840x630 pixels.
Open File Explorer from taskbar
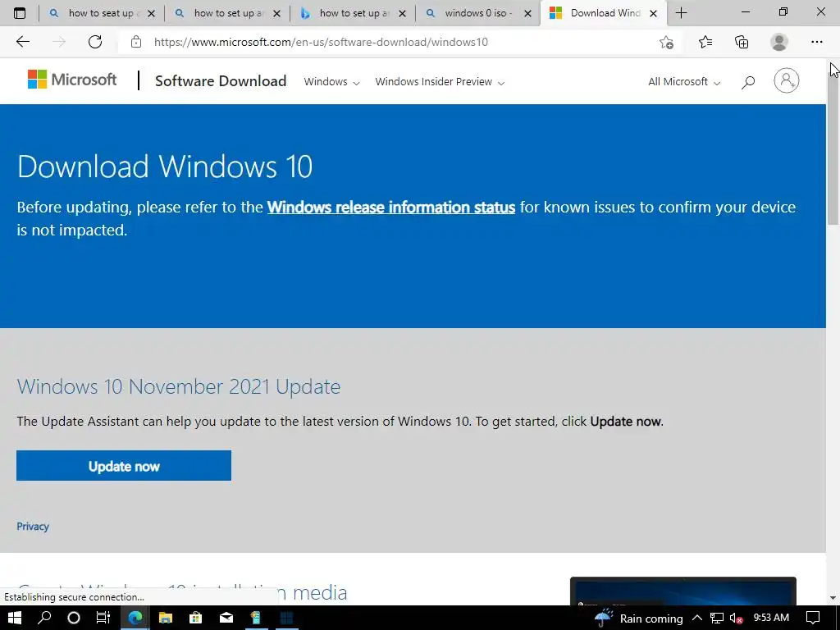[x=166, y=618]
